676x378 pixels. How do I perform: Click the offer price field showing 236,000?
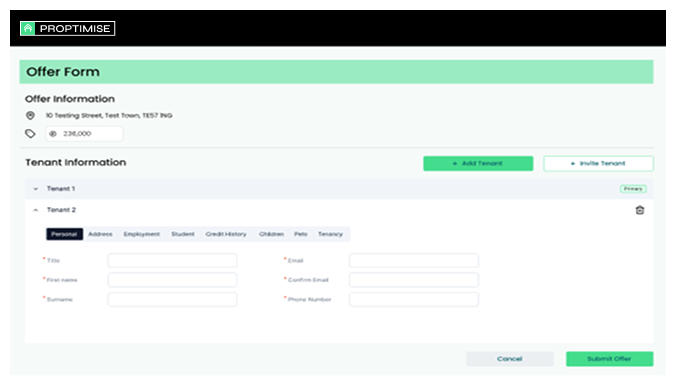click(x=84, y=134)
